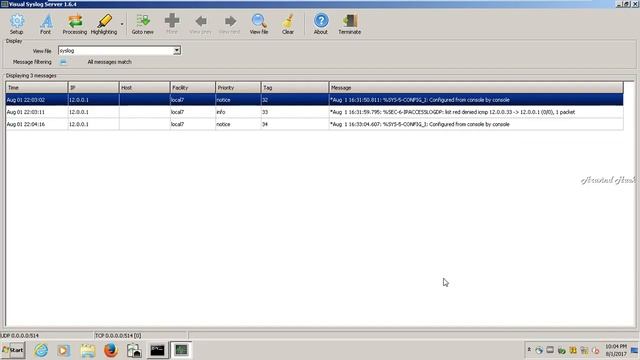Open the Command Prompt taskbar item

pos(158,350)
